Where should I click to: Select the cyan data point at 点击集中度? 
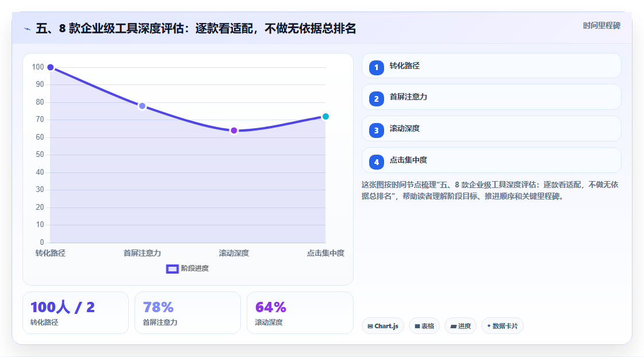click(325, 117)
